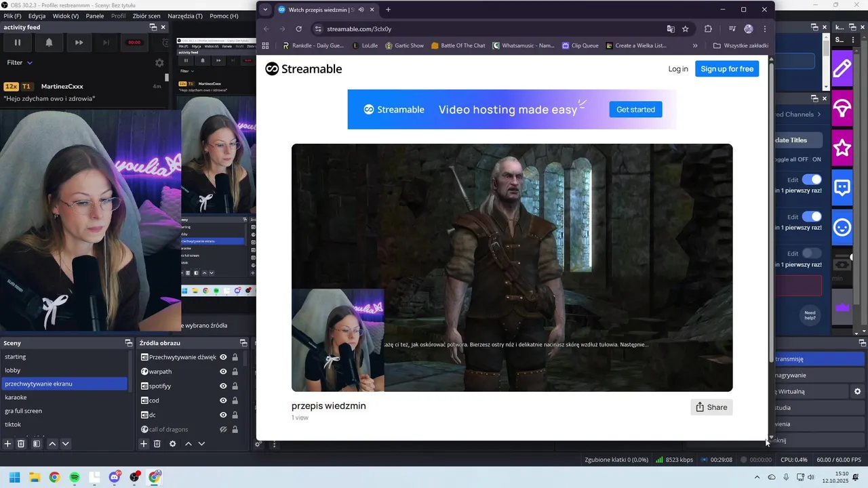Open scene filters icon in Sceny panel
The width and height of the screenshot is (868, 488).
pyautogui.click(x=37, y=444)
